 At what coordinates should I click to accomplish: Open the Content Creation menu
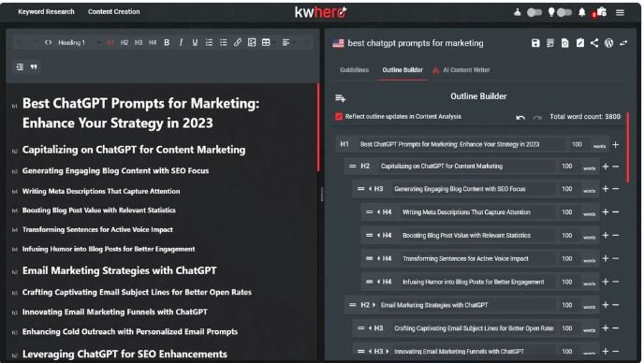(114, 12)
